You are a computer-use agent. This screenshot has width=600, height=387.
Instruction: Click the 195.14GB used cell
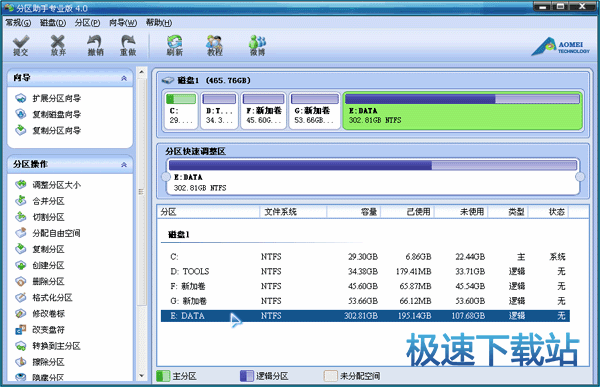click(x=414, y=316)
